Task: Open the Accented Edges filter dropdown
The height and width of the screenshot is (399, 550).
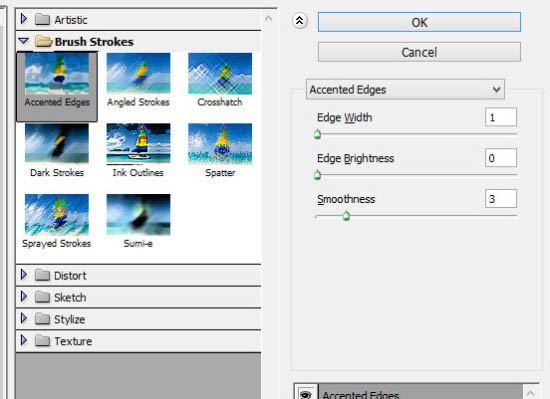Action: coord(405,89)
